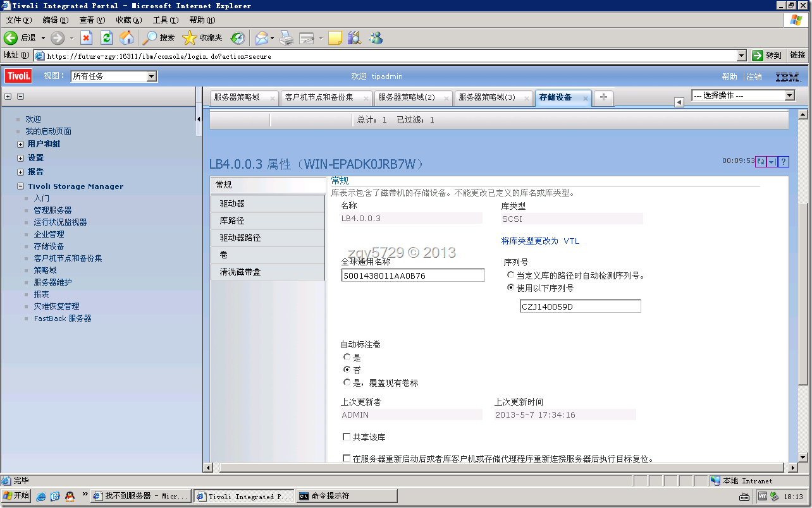Select 是，覆盖现有卷标 radio option
The image size is (812, 508).
tap(347, 382)
